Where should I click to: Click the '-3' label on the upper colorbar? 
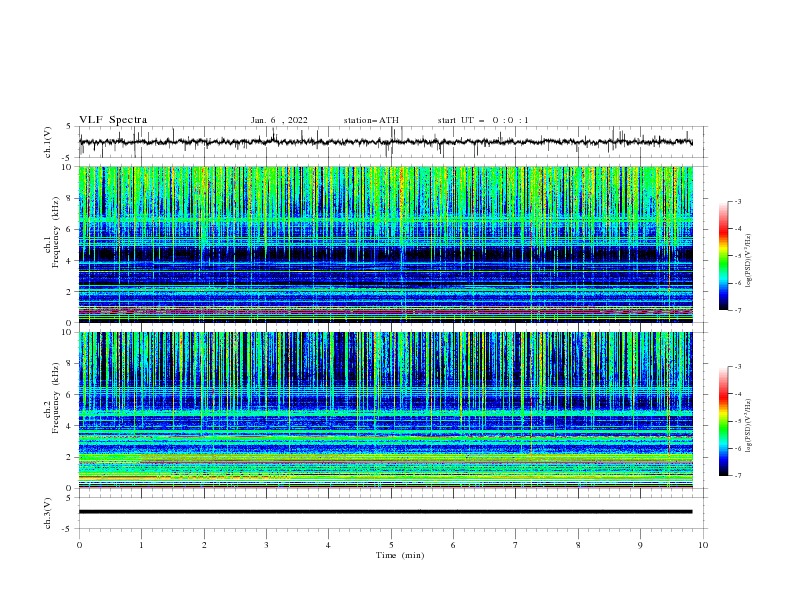coord(738,201)
